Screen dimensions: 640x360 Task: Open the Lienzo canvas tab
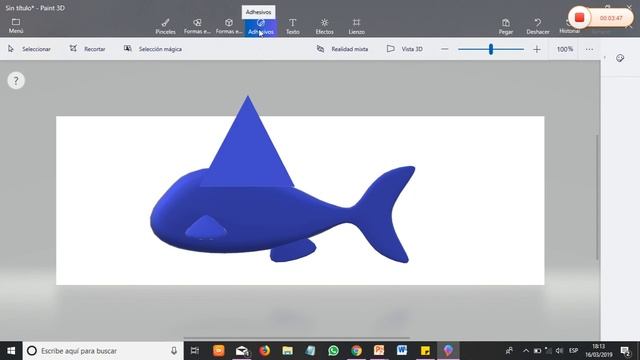pos(356,26)
